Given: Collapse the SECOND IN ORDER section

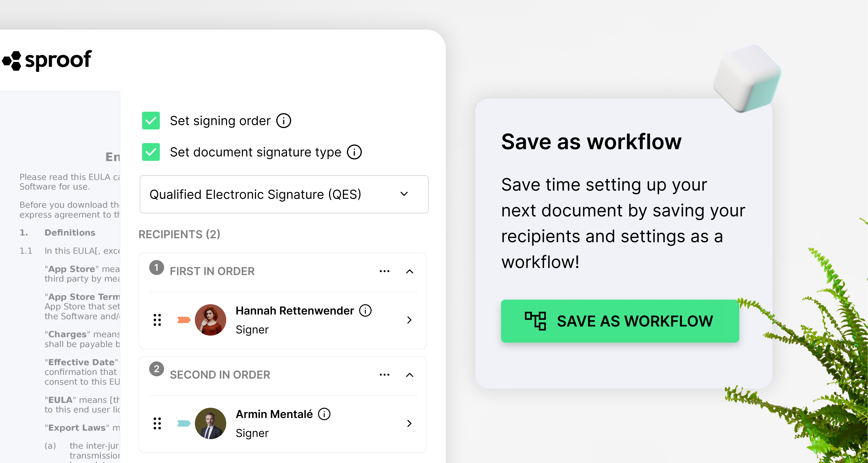Looking at the screenshot, I should pyautogui.click(x=410, y=375).
